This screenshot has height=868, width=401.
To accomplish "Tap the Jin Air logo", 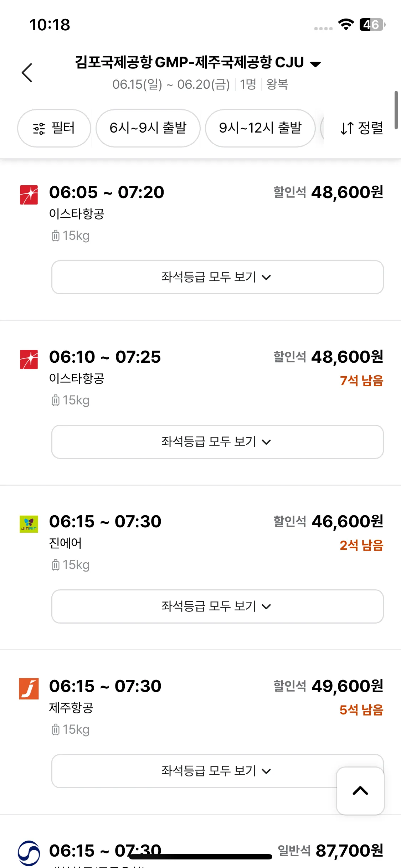I will pyautogui.click(x=29, y=524).
